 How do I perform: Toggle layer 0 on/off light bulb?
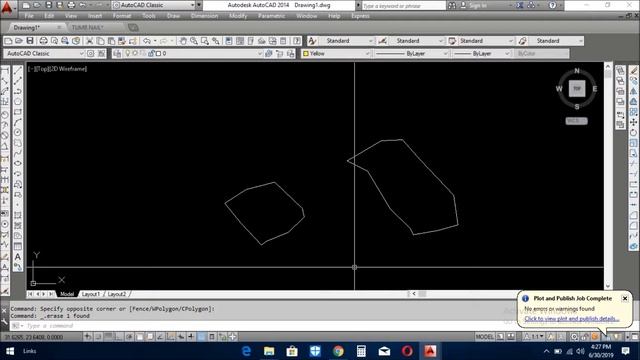click(x=128, y=53)
